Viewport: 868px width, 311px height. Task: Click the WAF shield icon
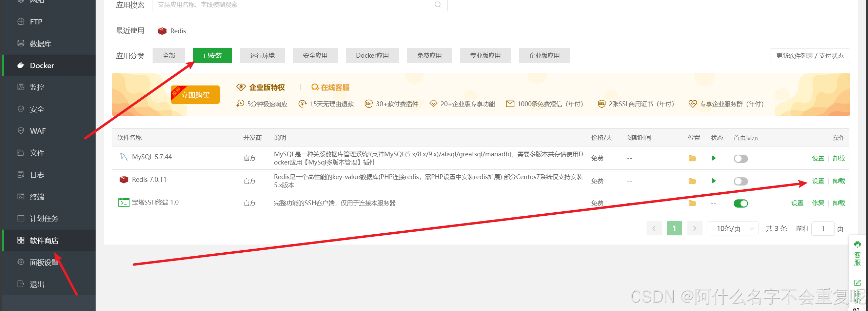pyautogui.click(x=21, y=131)
